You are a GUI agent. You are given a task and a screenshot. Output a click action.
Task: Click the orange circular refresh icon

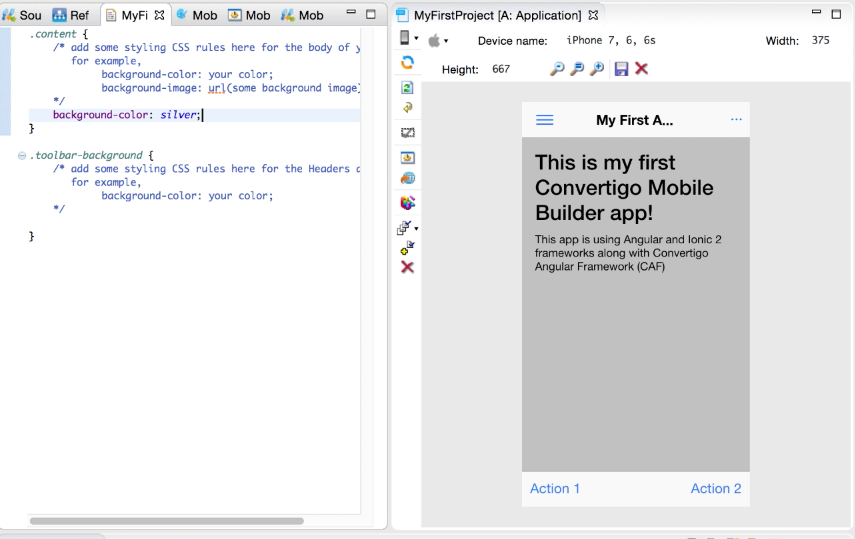pyautogui.click(x=407, y=63)
